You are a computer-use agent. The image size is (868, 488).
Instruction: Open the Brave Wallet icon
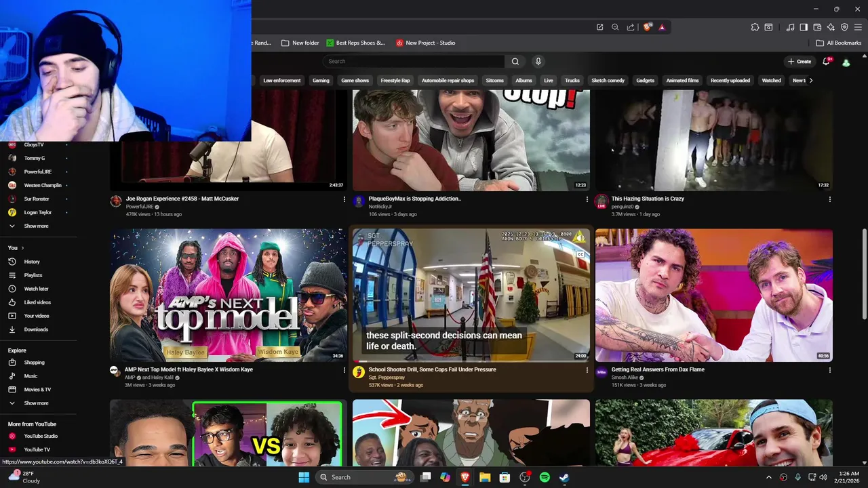pyautogui.click(x=817, y=27)
